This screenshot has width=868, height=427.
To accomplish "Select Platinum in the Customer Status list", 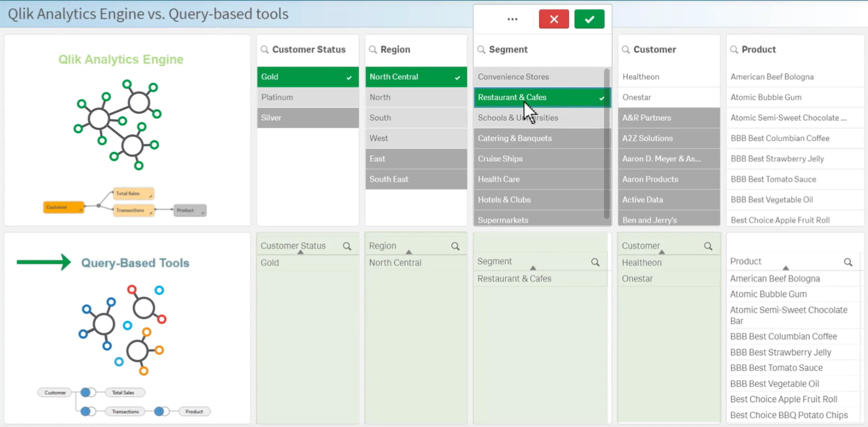I will tap(308, 97).
